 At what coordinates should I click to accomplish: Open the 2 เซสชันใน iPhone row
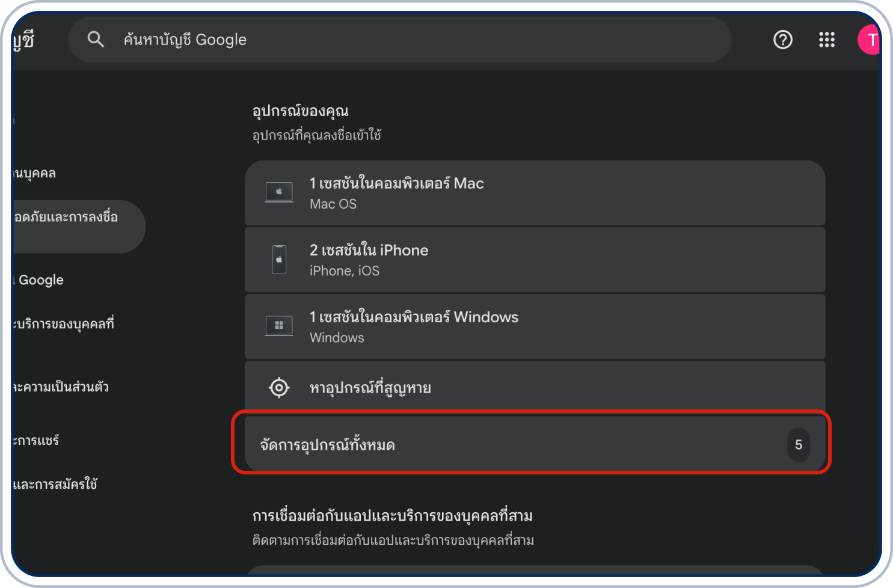pos(535,260)
